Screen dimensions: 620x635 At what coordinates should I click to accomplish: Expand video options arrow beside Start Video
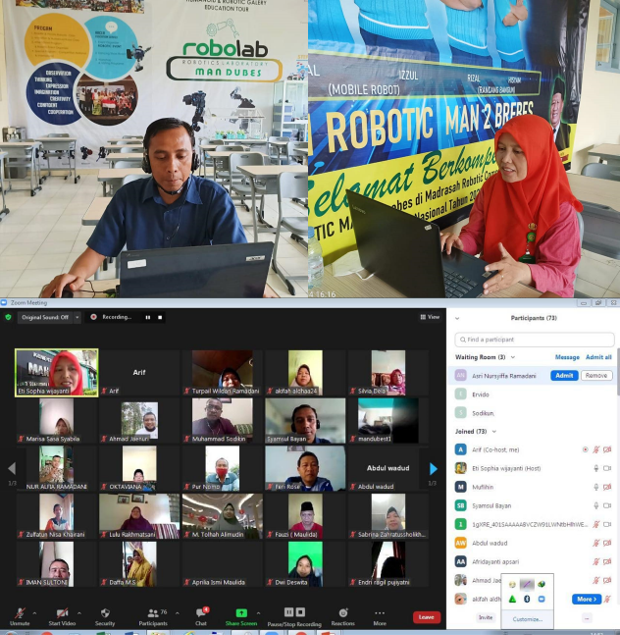coord(79,613)
